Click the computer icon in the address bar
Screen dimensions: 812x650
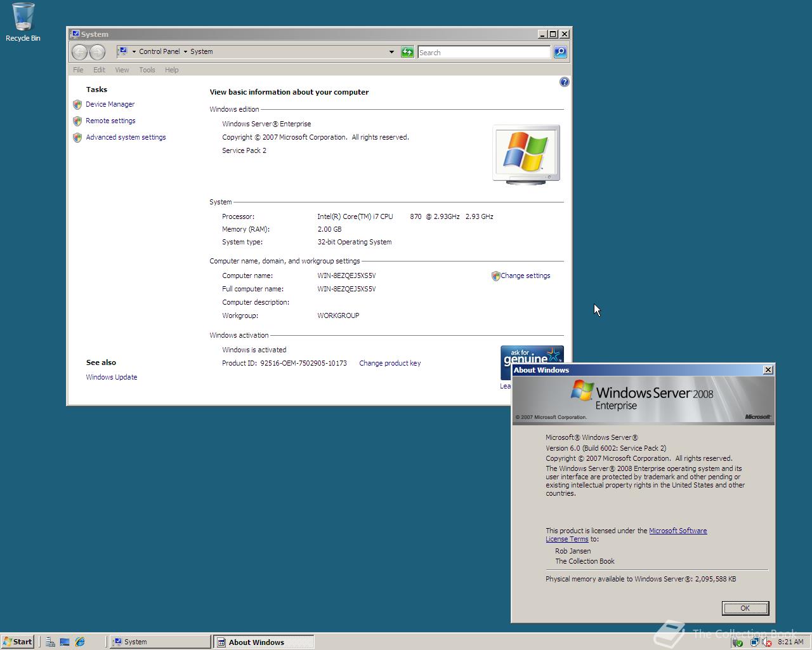click(x=123, y=51)
